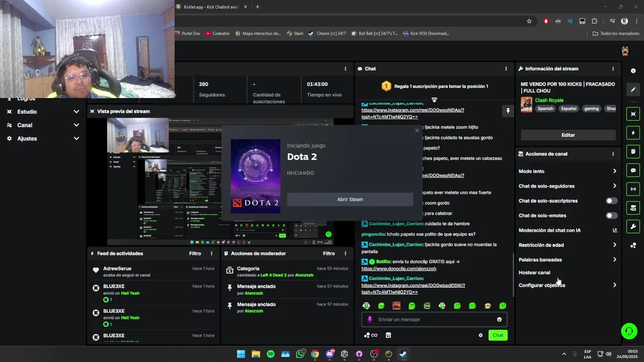Open Feed de actividades three-dot menu
The height and width of the screenshot is (362, 644).
coord(211,253)
